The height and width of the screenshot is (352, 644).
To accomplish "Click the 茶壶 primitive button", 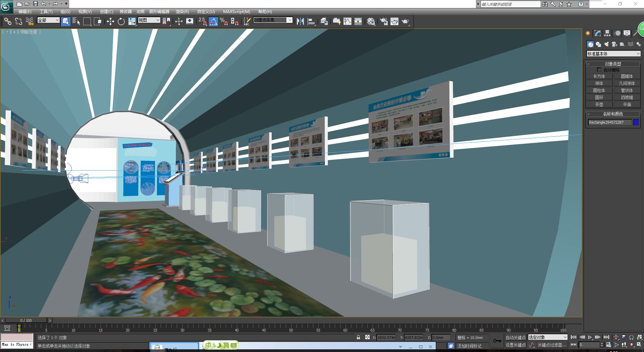I will coord(599,104).
